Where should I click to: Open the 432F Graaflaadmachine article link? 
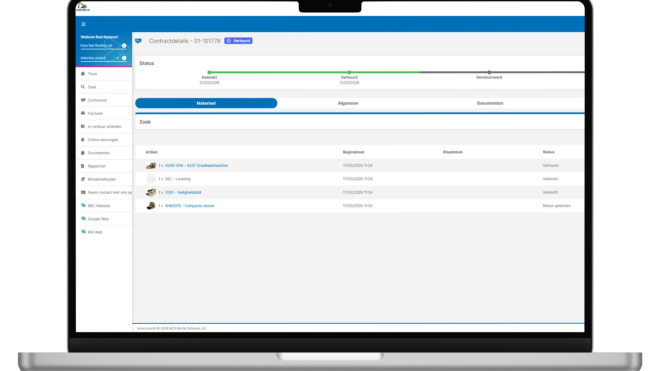(196, 165)
